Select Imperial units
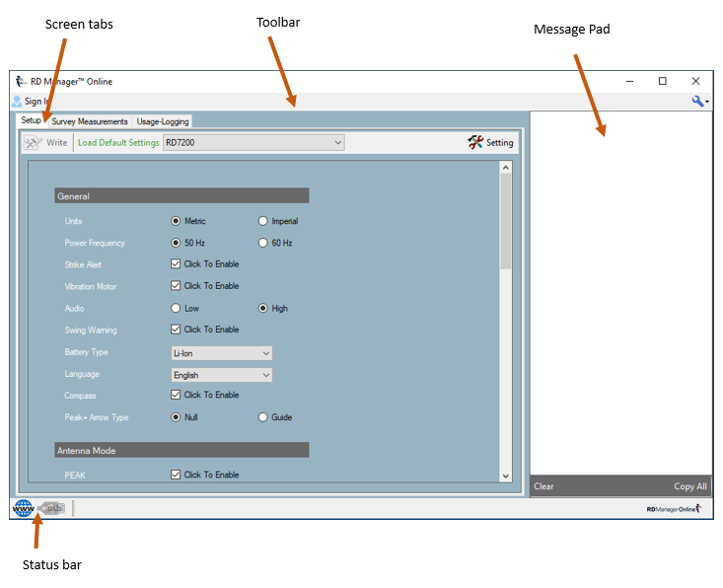 (262, 221)
